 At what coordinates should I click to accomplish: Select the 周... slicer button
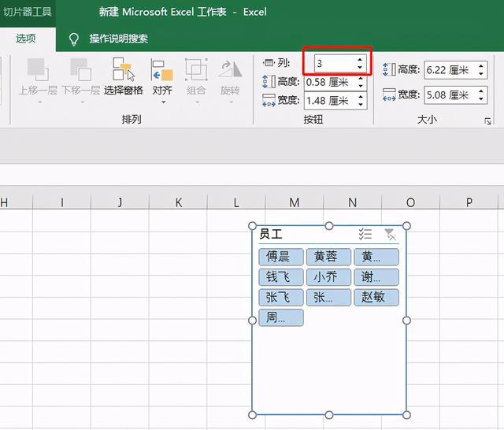(281, 317)
